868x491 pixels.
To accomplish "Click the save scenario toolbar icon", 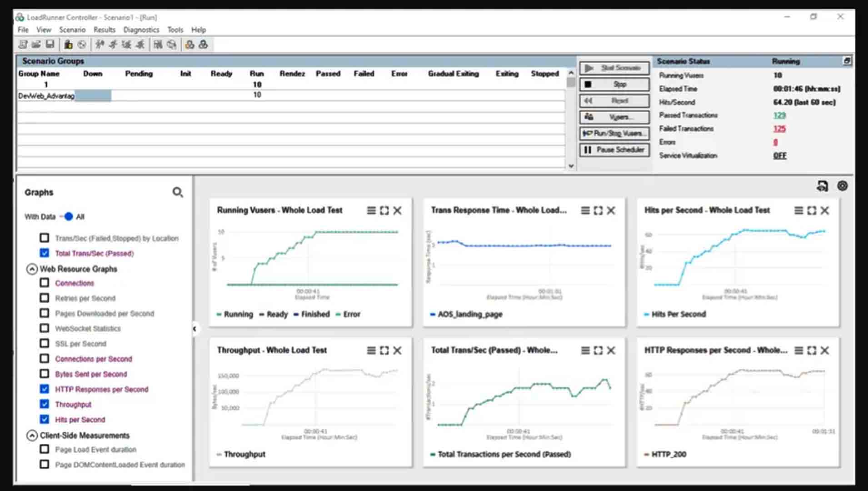I will (50, 44).
